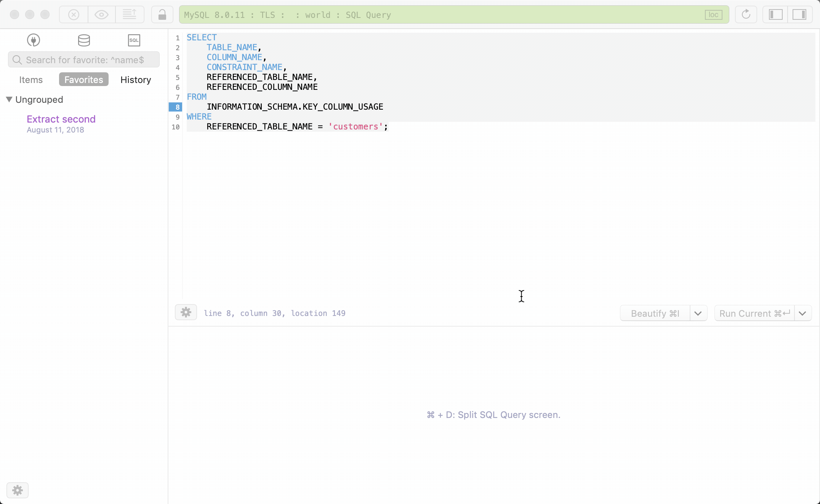Select the Extract second favorite query

click(x=61, y=119)
